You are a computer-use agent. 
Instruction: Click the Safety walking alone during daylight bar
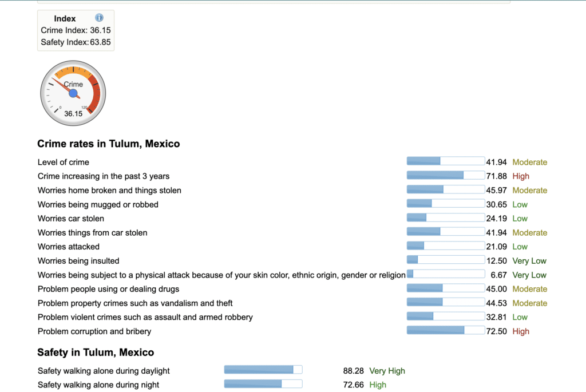(263, 370)
